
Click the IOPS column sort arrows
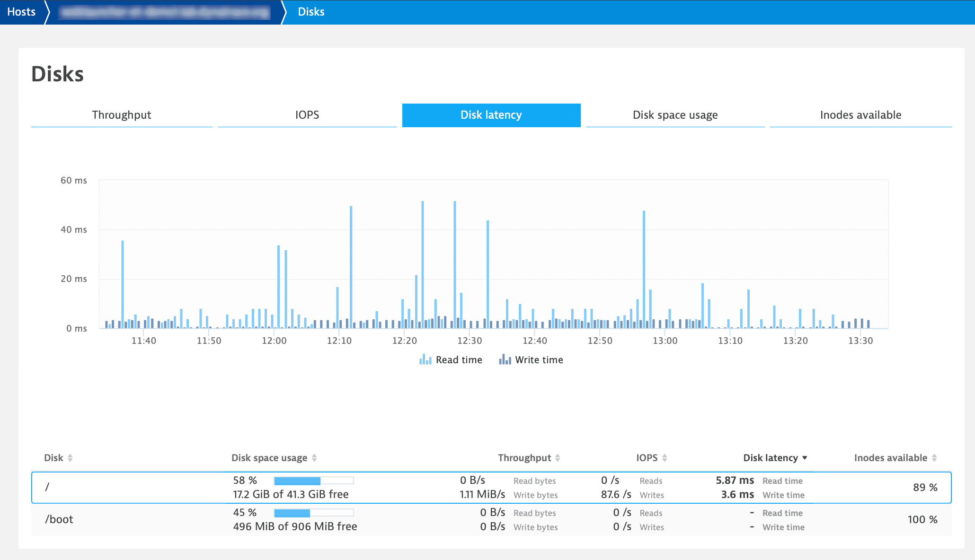[665, 458]
